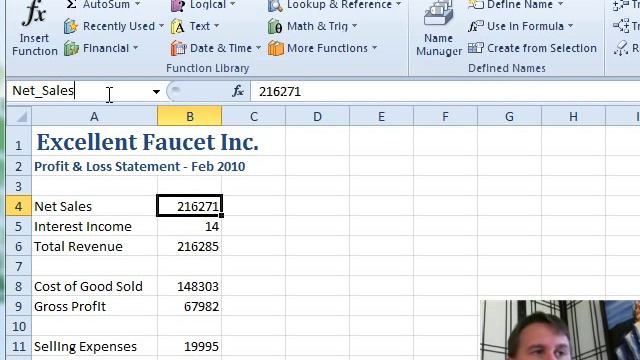Image resolution: width=640 pixels, height=360 pixels.
Task: Open Lookup & Reference functions menu
Action: (334, 5)
